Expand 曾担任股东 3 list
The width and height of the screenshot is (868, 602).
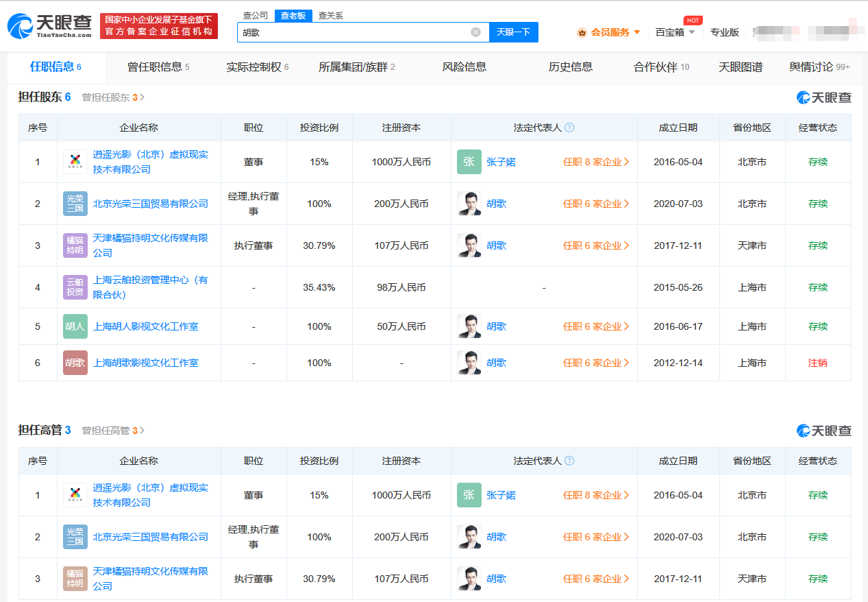click(x=113, y=97)
